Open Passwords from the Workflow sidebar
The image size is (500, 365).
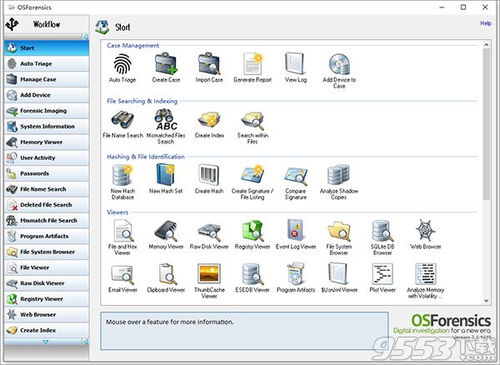pyautogui.click(x=47, y=173)
